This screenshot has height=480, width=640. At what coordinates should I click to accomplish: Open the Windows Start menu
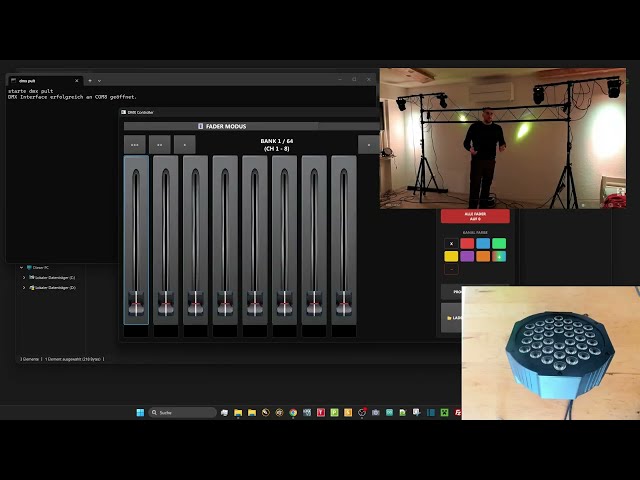point(140,413)
